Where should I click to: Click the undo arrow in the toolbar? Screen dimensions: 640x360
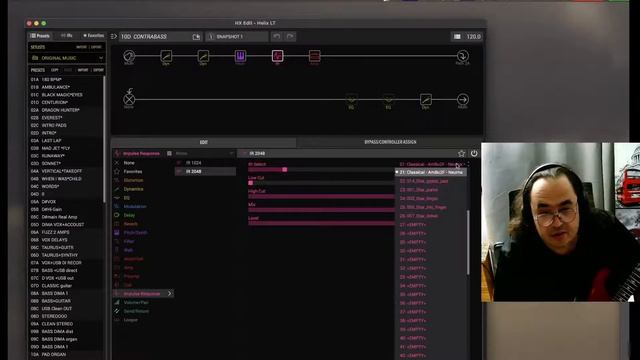(277, 36)
